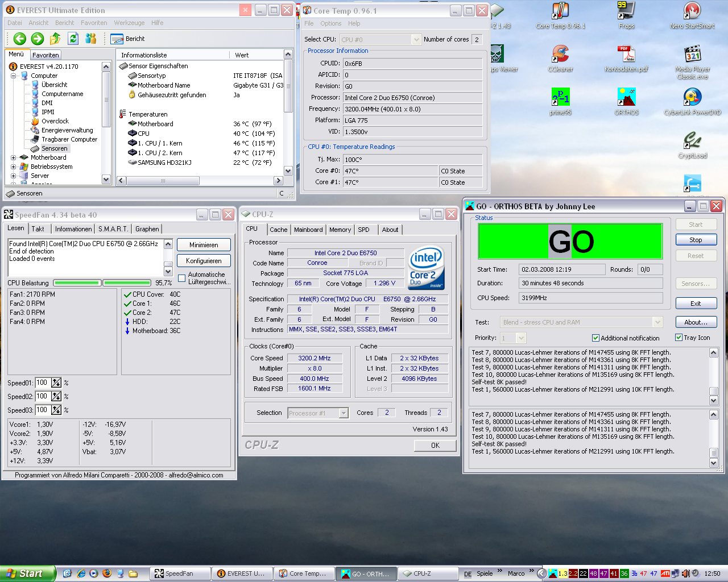Click the Minimieren button in SpeedFan
The height and width of the screenshot is (582, 728).
click(204, 245)
